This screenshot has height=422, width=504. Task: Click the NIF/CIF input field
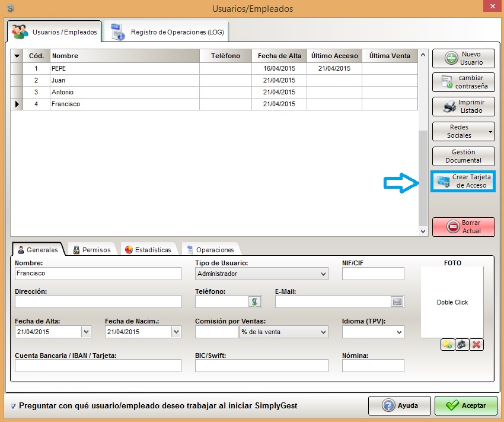pos(373,274)
